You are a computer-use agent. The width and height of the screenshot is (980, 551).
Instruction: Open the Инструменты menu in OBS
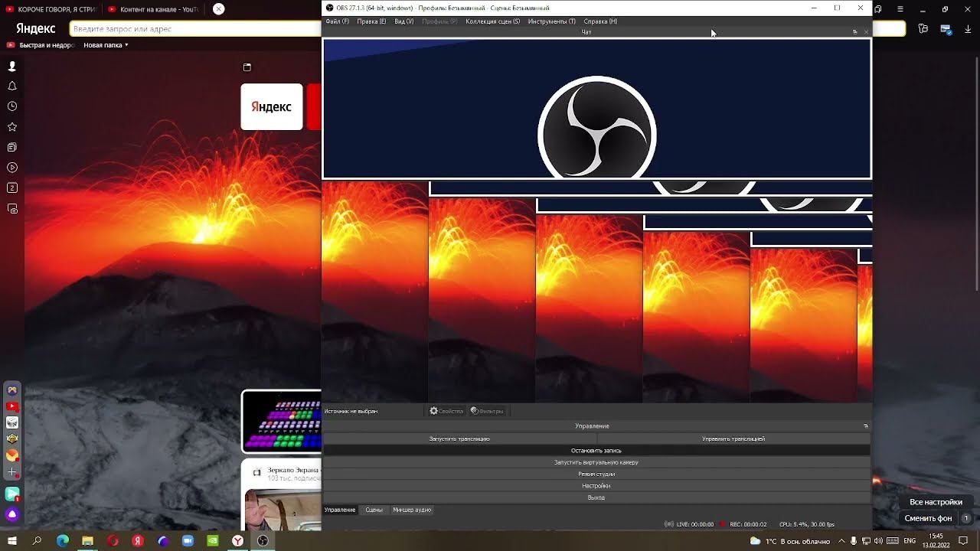[551, 21]
